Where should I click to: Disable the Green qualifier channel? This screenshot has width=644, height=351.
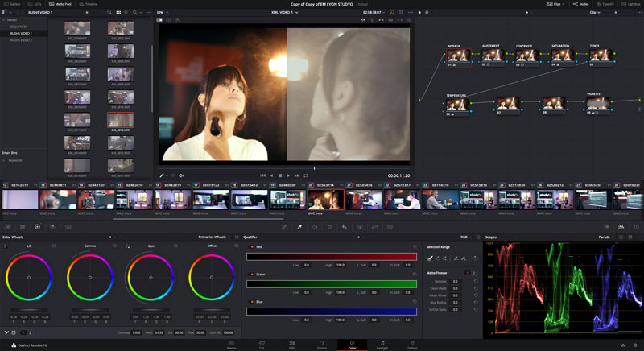[x=251, y=274]
